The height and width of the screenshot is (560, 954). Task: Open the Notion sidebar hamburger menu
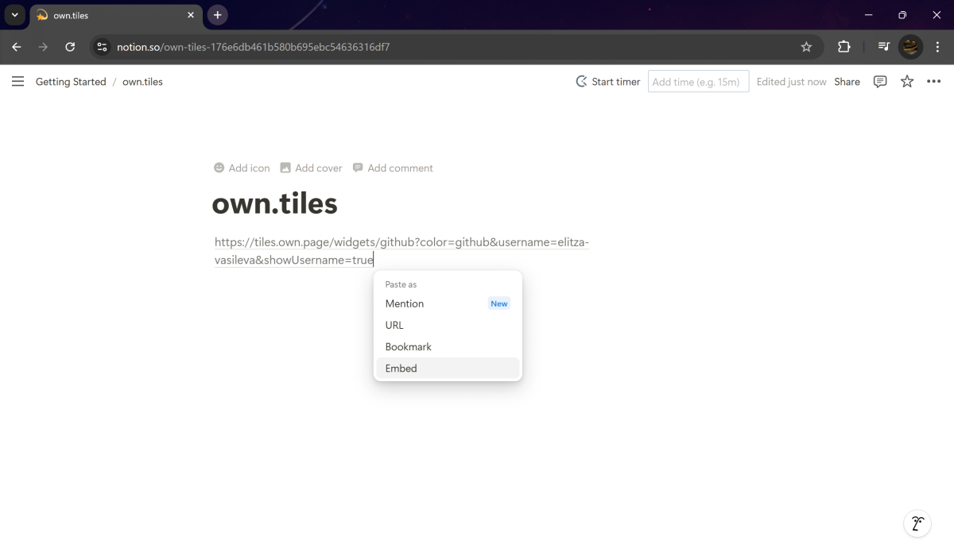pos(17,81)
